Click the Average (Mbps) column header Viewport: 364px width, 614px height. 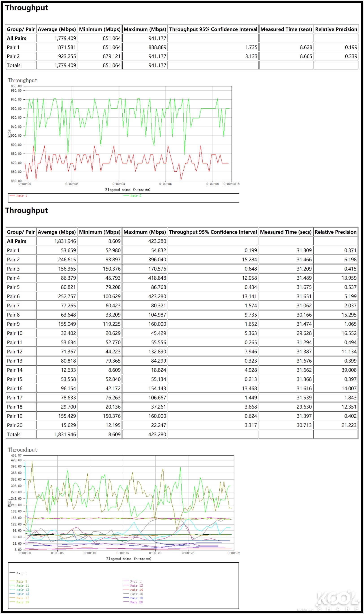click(x=57, y=29)
